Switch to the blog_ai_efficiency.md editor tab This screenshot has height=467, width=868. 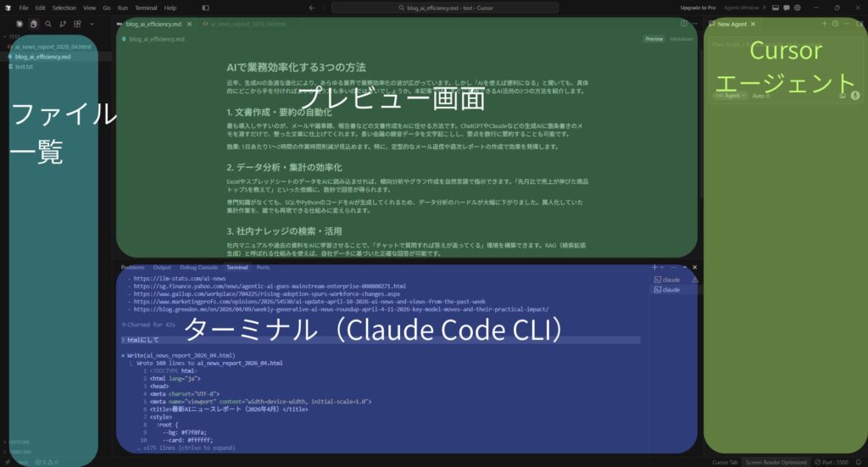click(x=153, y=25)
